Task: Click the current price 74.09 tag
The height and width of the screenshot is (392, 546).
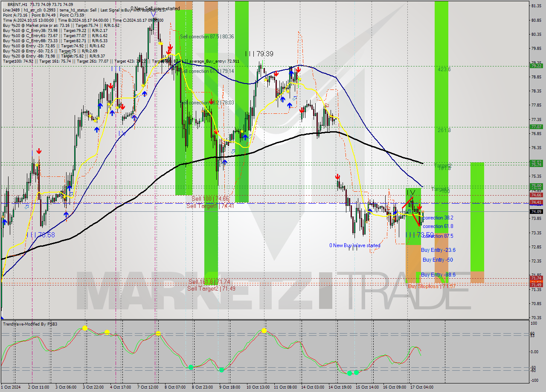Action: click(536, 211)
